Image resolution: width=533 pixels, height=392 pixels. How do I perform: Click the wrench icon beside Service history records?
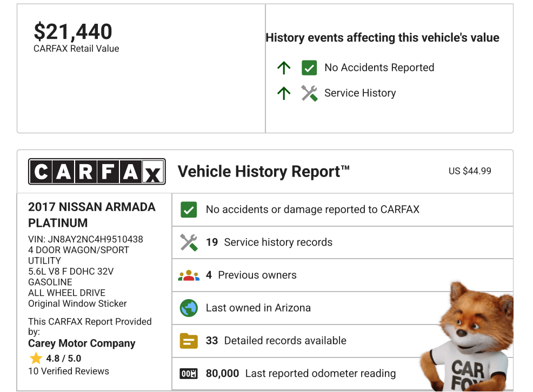click(x=189, y=242)
